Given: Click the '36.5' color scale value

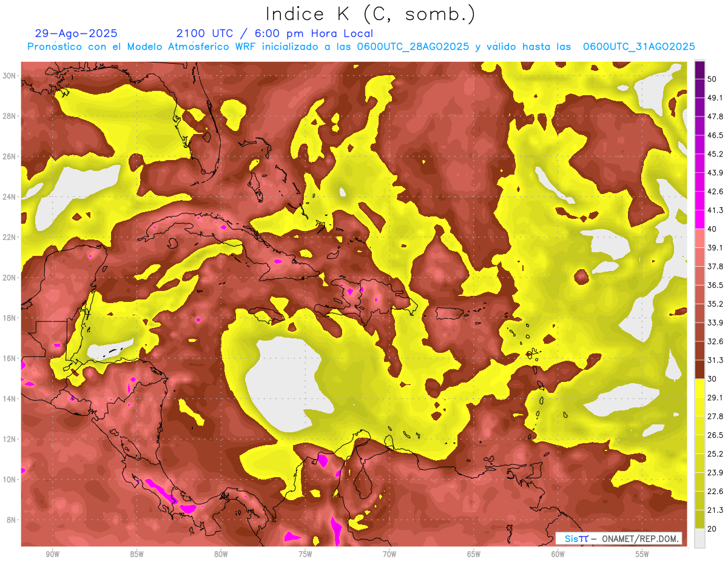Looking at the screenshot, I should coord(715,285).
